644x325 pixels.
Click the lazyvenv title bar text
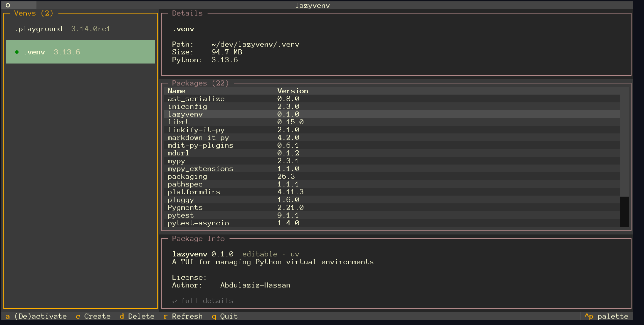(x=313, y=5)
